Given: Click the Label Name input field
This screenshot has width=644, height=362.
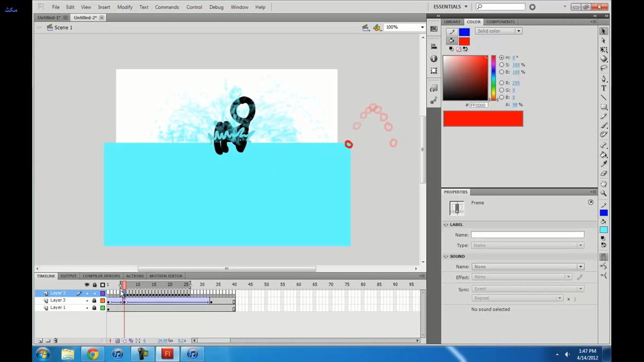Looking at the screenshot, I should click(x=528, y=235).
